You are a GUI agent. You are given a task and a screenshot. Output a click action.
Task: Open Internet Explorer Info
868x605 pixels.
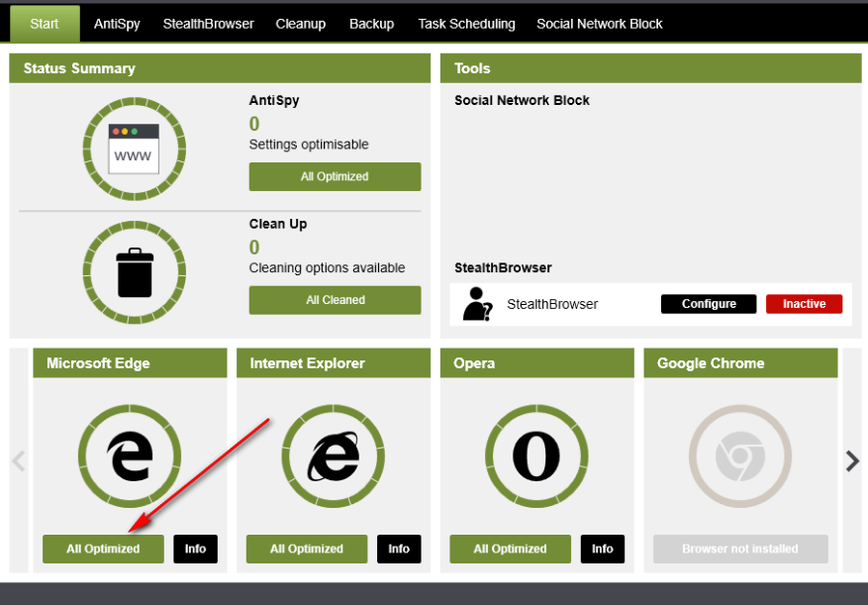tap(399, 549)
